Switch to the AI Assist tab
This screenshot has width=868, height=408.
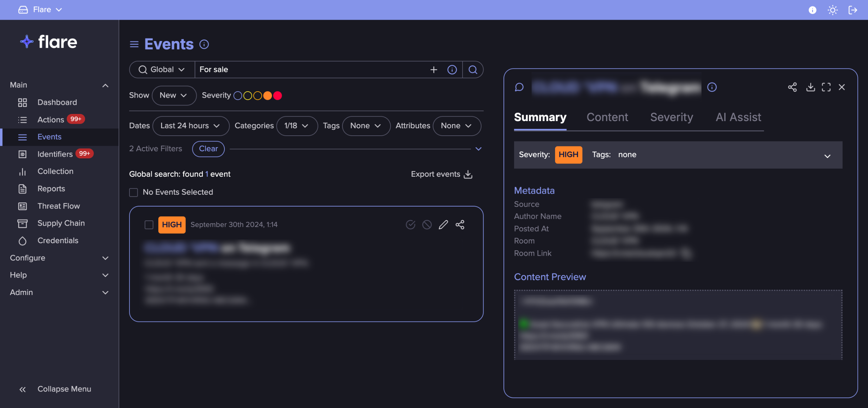(x=738, y=117)
